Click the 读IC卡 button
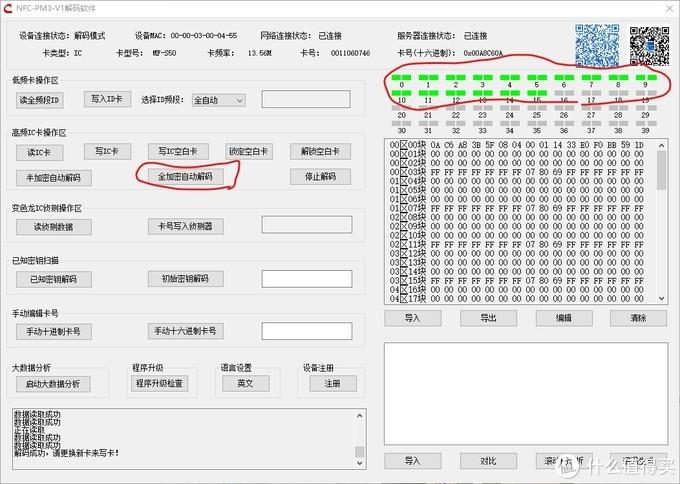Viewport: 680px width, 484px height. (x=39, y=153)
